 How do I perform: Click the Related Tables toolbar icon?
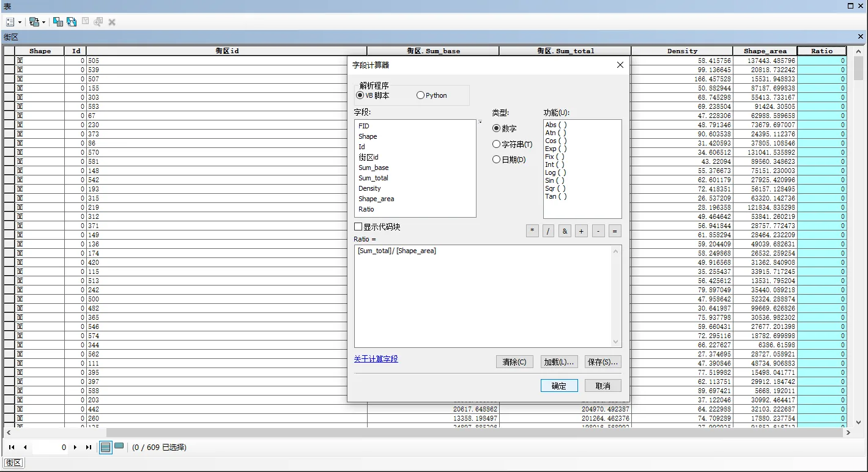34,22
